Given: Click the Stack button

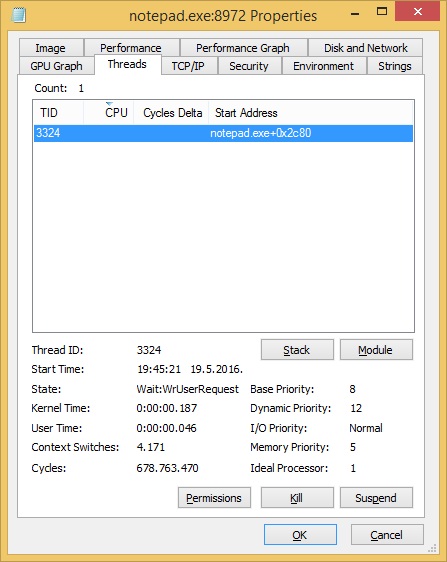Looking at the screenshot, I should (297, 350).
